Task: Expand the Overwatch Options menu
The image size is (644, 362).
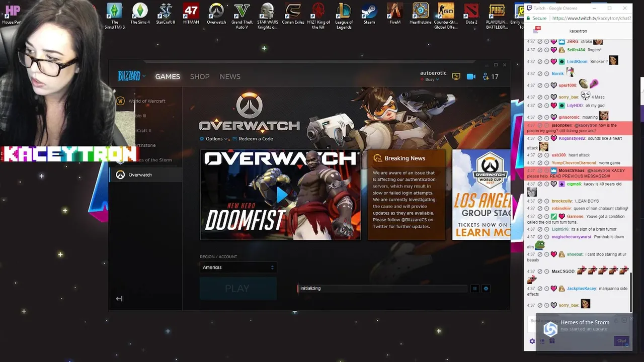Action: [x=214, y=139]
